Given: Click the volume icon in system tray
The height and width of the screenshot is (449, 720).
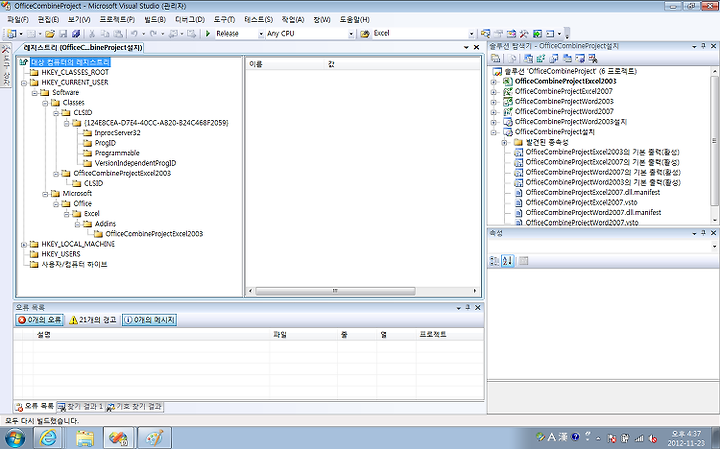Looking at the screenshot, I should point(650,438).
